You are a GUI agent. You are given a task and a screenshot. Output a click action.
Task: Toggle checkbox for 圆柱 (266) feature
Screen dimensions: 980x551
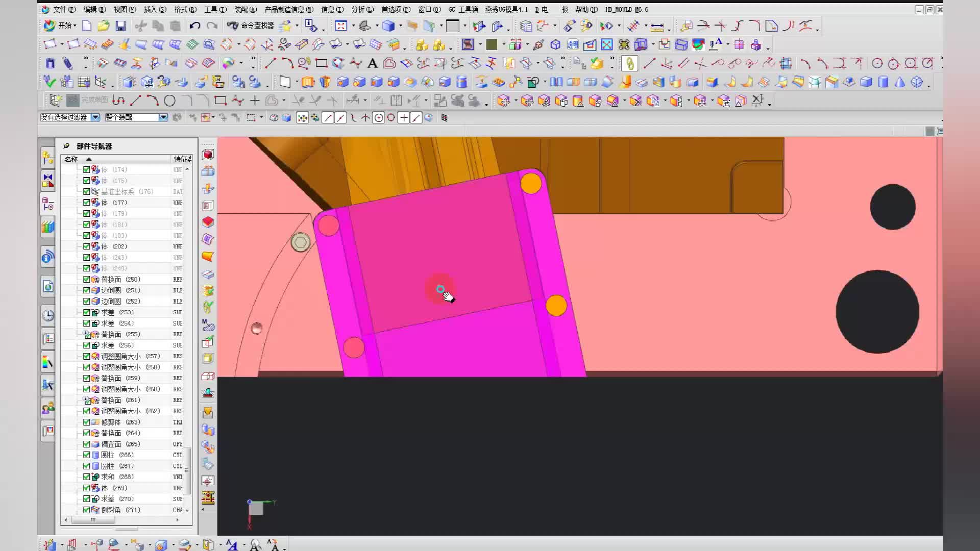86,455
